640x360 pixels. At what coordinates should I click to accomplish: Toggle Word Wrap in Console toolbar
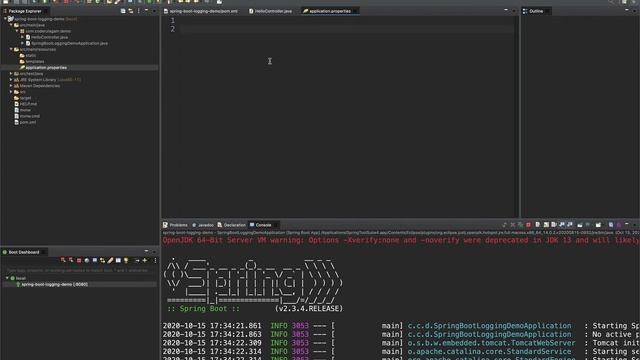pyautogui.click(x=554, y=225)
